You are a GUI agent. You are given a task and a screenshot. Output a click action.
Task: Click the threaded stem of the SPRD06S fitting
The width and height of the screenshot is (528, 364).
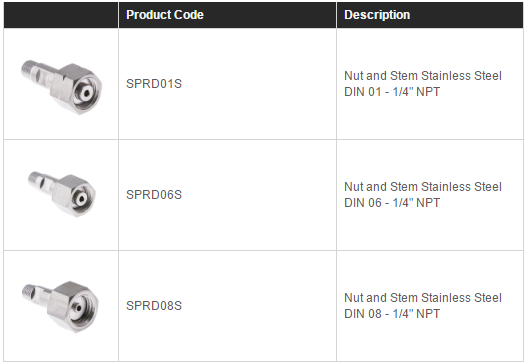pos(35,179)
